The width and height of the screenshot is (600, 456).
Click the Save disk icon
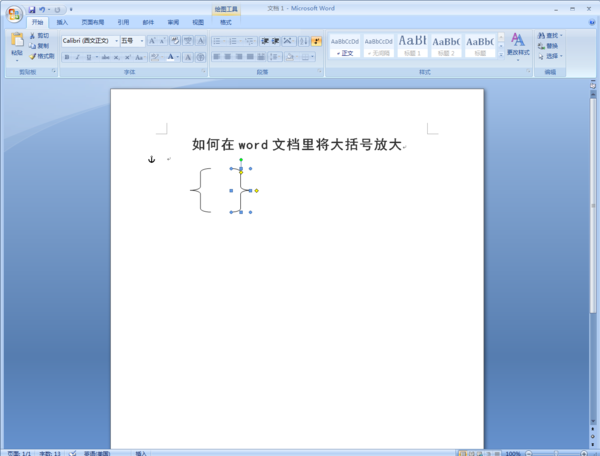point(32,10)
